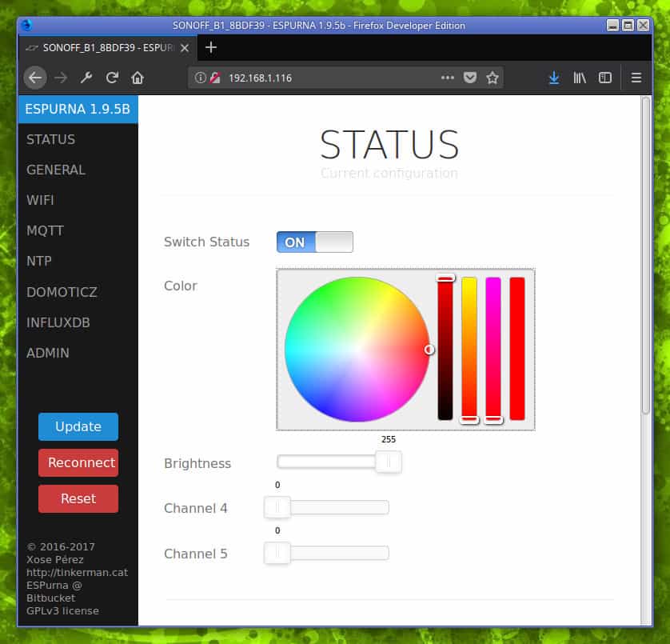Click the Channel 5 slider handle
The width and height of the screenshot is (670, 644).
click(x=277, y=553)
